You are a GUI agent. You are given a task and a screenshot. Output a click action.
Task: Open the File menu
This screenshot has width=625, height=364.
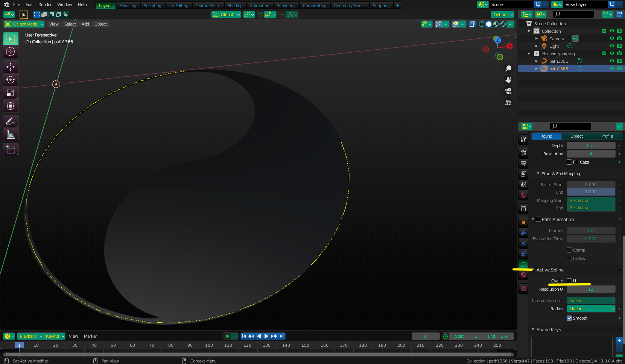(17, 5)
